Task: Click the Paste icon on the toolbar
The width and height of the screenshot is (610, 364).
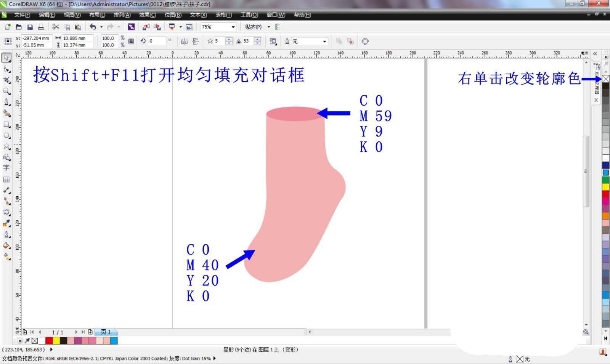Action: click(77, 27)
